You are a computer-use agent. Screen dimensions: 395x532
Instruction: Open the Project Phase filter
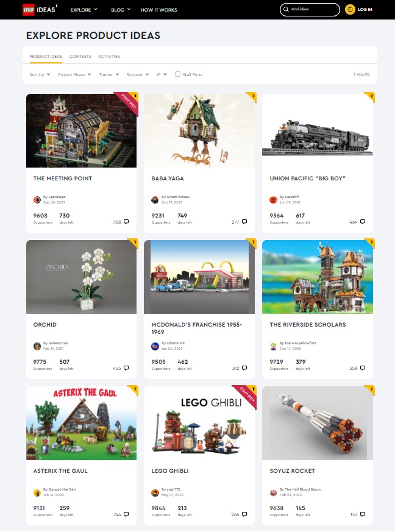[x=74, y=74]
